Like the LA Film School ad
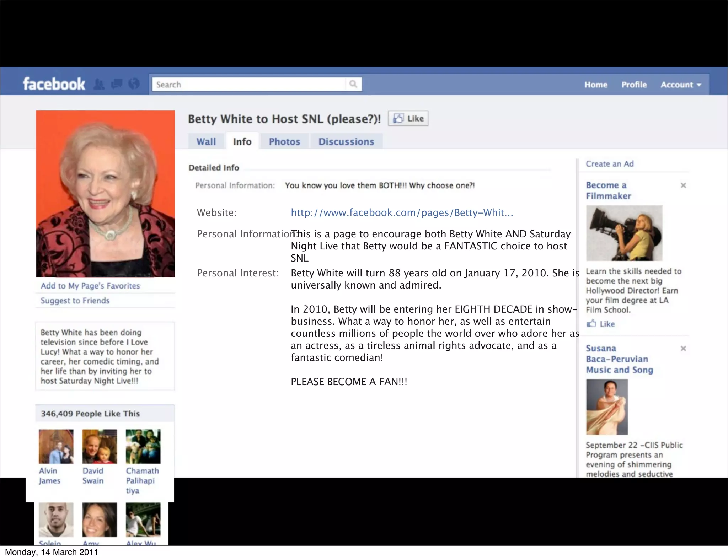This screenshot has width=728, height=560. (x=600, y=324)
